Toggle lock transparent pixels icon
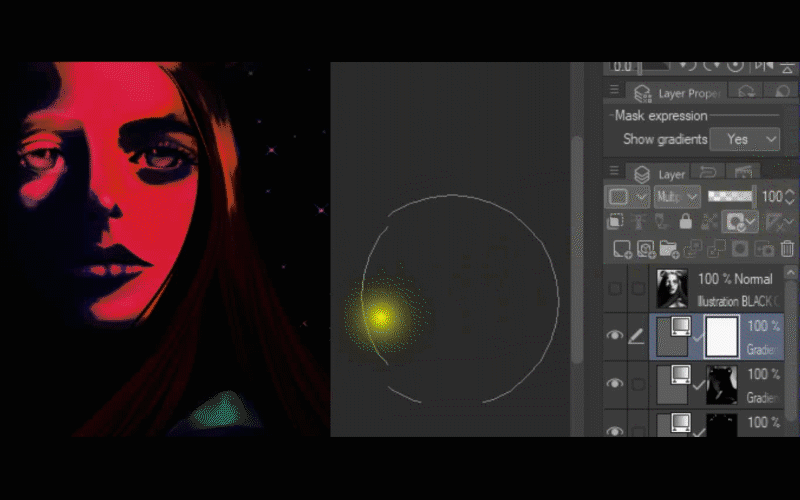Screen dimensions: 800x500 pyautogui.click(x=709, y=221)
